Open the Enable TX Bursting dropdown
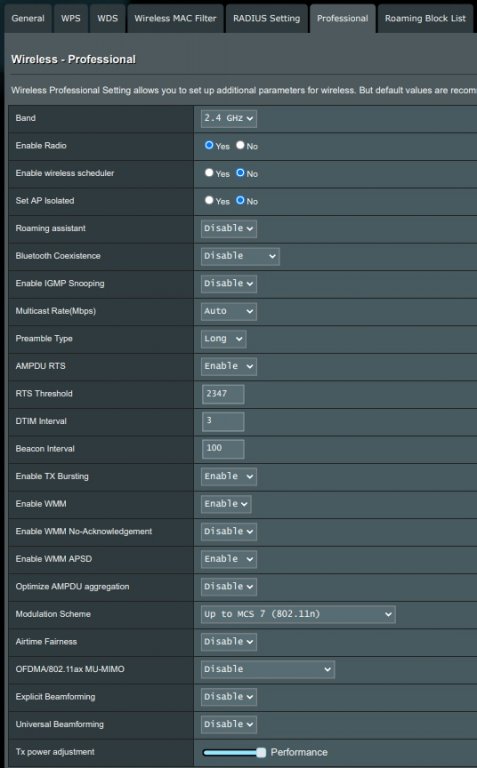The image size is (477, 768). coord(229,477)
